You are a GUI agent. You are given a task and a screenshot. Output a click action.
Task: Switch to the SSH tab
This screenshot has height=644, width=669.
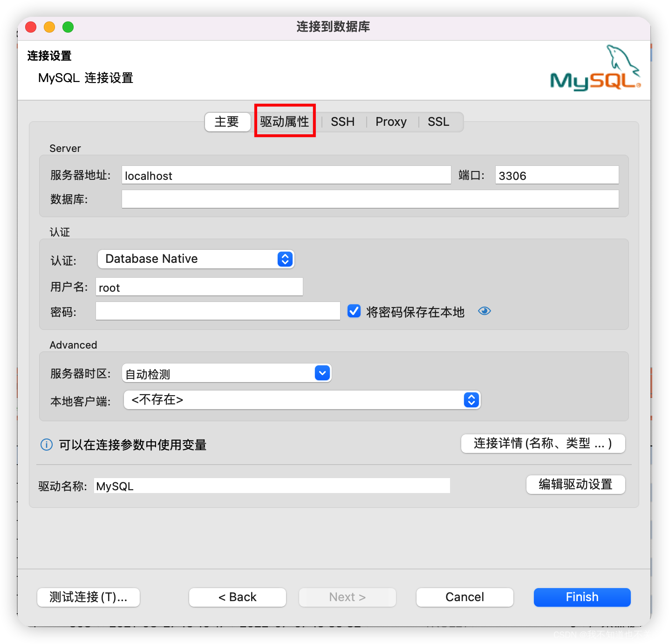pyautogui.click(x=343, y=122)
